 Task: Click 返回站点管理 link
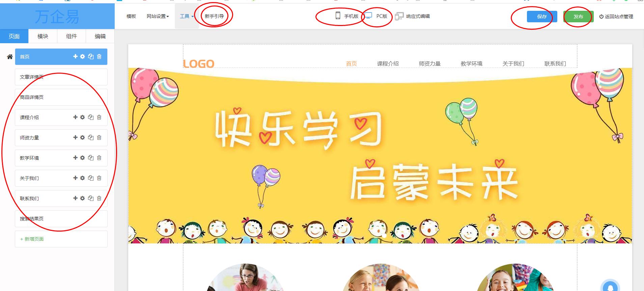[x=616, y=16]
